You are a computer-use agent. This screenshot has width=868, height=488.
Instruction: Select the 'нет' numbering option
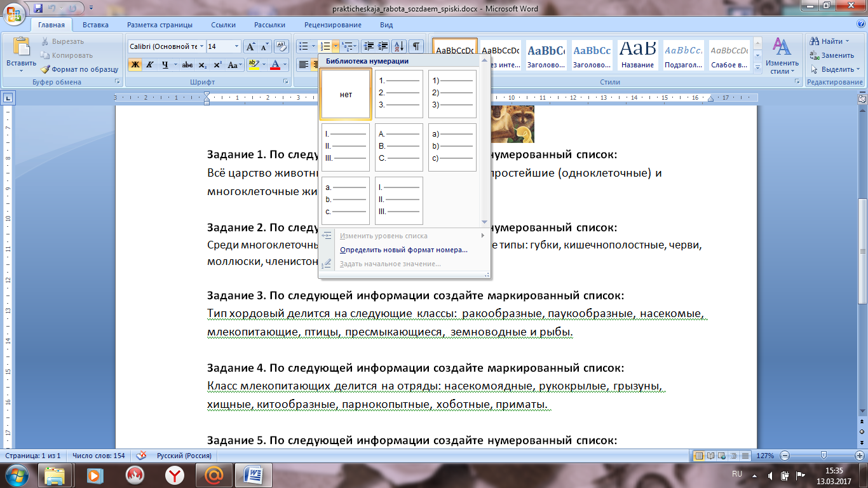[346, 94]
